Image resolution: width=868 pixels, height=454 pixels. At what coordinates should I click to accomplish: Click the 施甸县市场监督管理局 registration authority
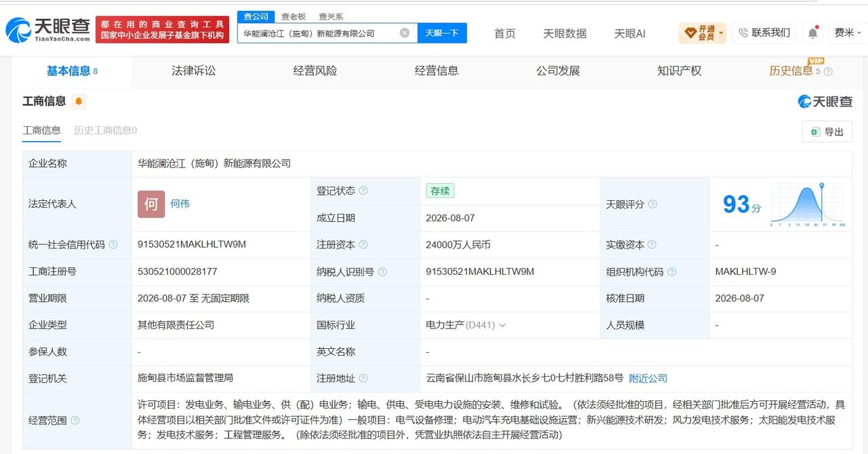185,378
